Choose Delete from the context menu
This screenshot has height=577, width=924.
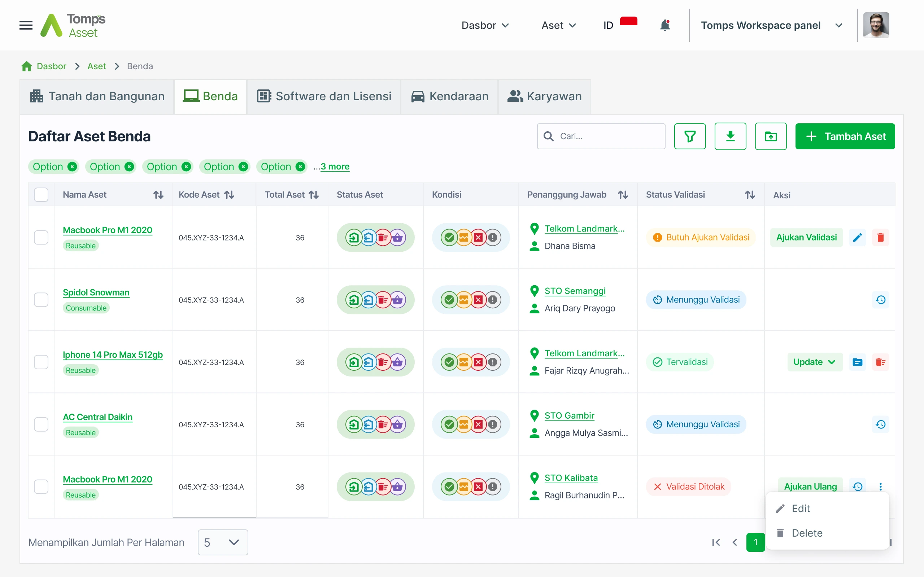pyautogui.click(x=807, y=533)
